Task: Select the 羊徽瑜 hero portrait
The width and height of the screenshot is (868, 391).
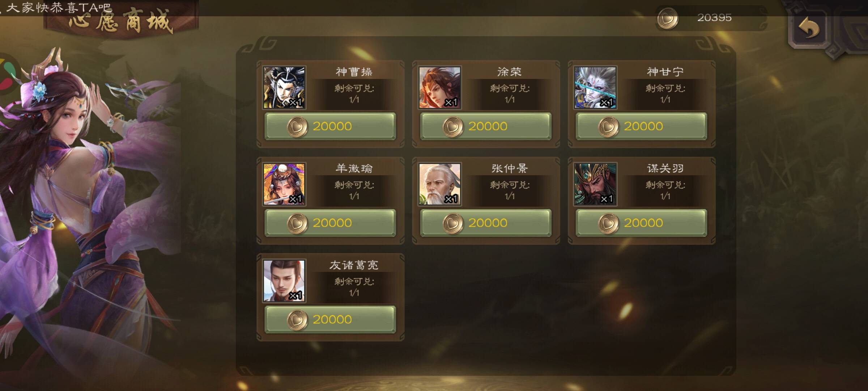Action: coord(284,184)
